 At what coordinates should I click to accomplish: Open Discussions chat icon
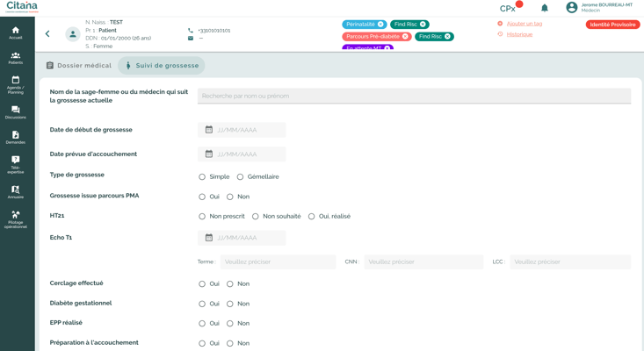[15, 111]
